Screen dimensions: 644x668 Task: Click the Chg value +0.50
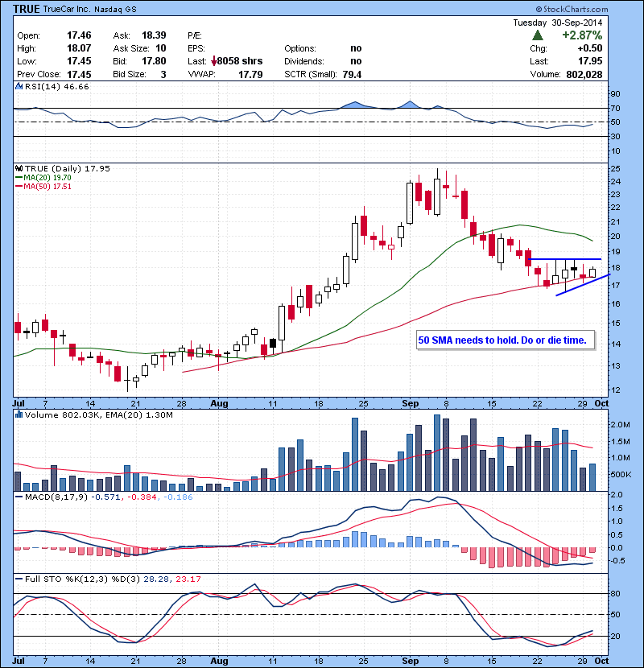point(590,48)
